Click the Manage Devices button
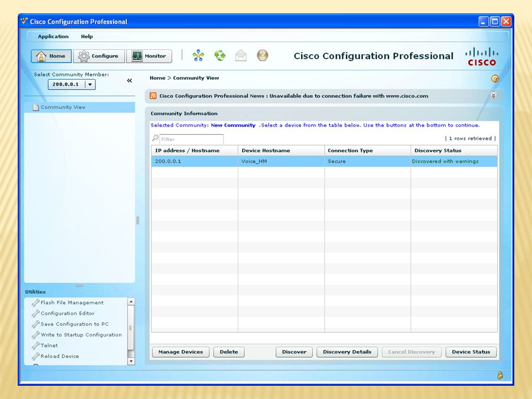The width and height of the screenshot is (532, 399). 181,352
